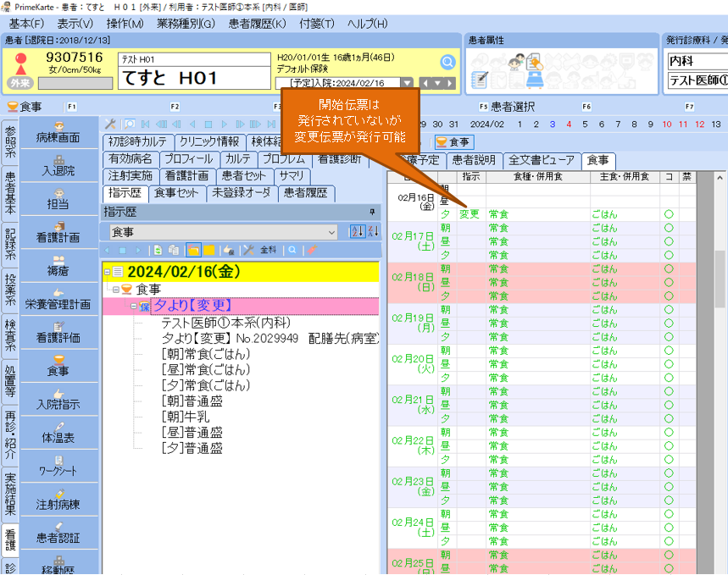Click the open folder icon in 指示歴 toolbar
Screen dimensions: 728x575
click(193, 250)
